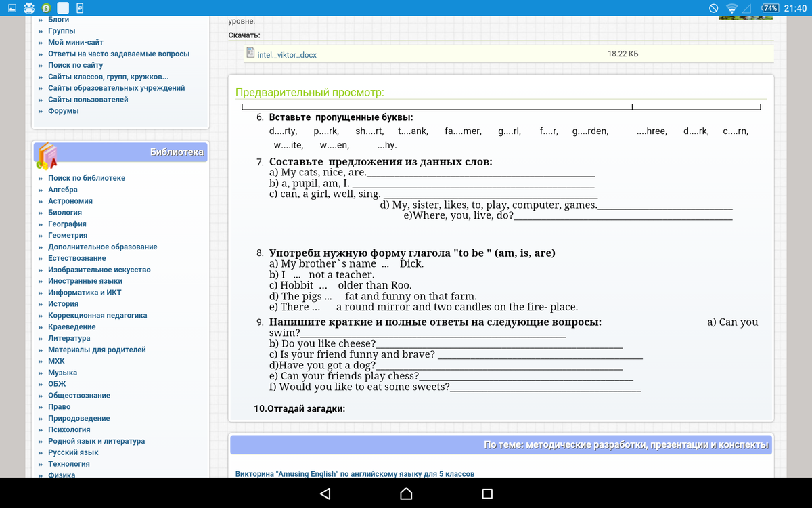Go to Поиск по сайту
This screenshot has height=508, width=812.
(75, 65)
